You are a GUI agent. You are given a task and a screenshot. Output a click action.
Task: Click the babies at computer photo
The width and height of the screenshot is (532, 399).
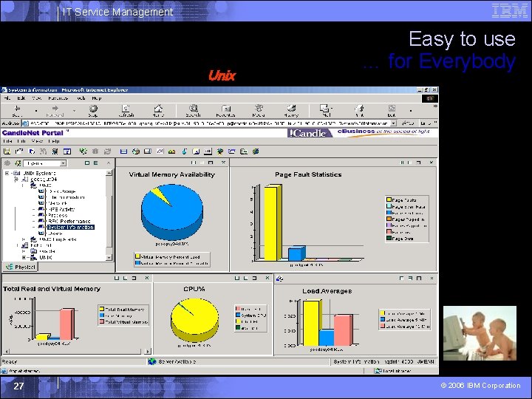[x=480, y=332]
